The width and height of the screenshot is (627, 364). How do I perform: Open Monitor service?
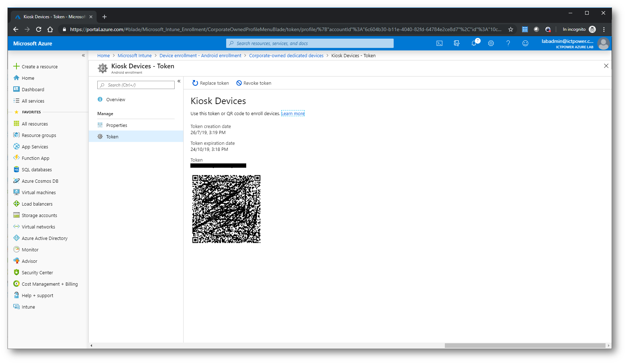click(x=30, y=250)
